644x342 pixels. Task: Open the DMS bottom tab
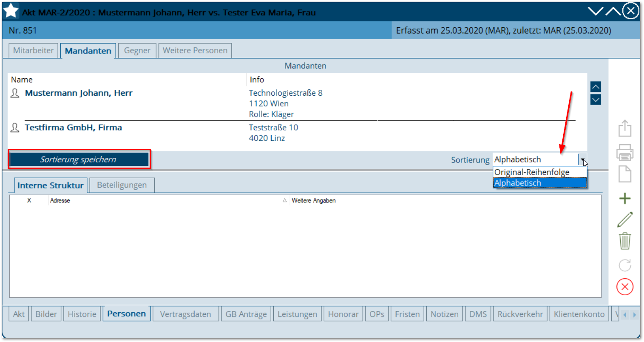pyautogui.click(x=478, y=314)
